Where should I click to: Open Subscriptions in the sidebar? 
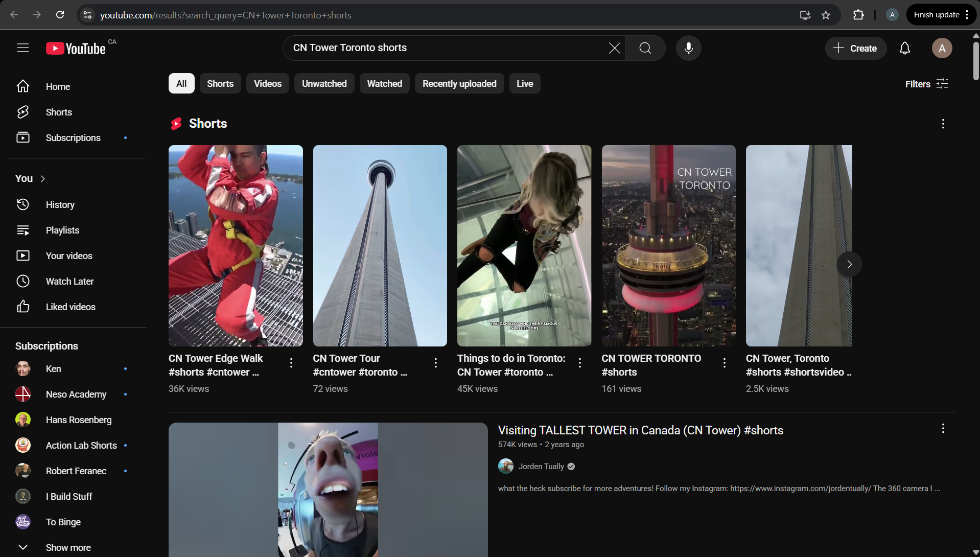coord(77,137)
